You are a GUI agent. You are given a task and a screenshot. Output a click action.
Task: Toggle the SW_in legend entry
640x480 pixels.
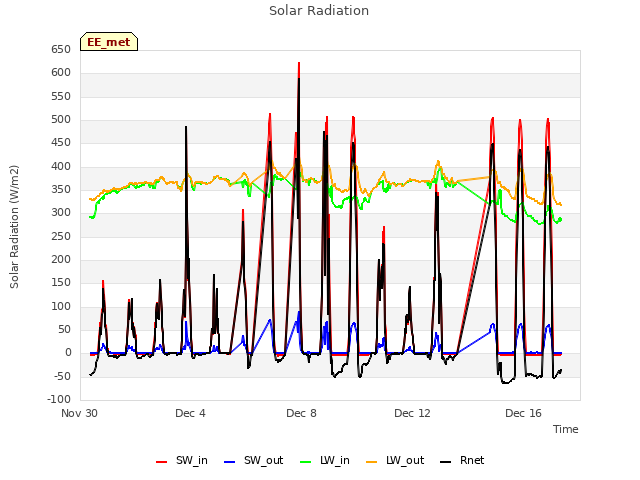[182, 460]
